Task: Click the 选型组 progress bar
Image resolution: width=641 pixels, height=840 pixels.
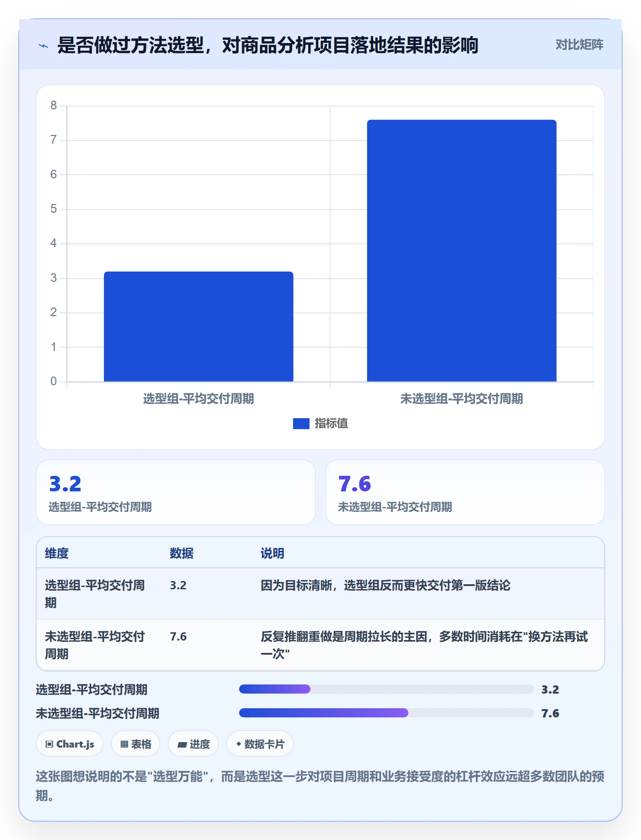Action: (386, 689)
